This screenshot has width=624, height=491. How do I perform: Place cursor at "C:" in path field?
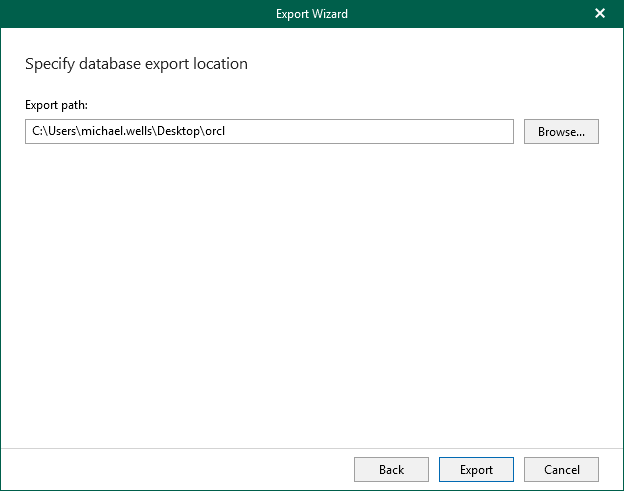(x=37, y=131)
